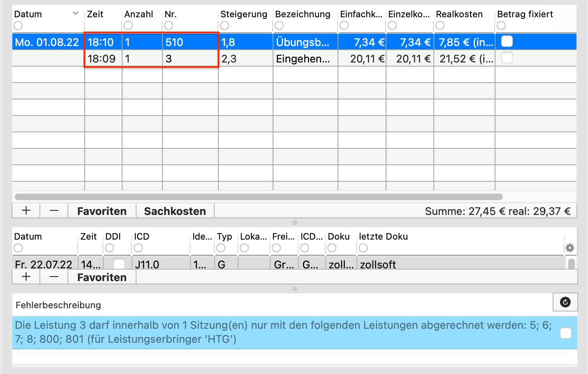This screenshot has width=588, height=374.
Task: Open the gear settings icon of the diagnosis table
Action: [569, 248]
